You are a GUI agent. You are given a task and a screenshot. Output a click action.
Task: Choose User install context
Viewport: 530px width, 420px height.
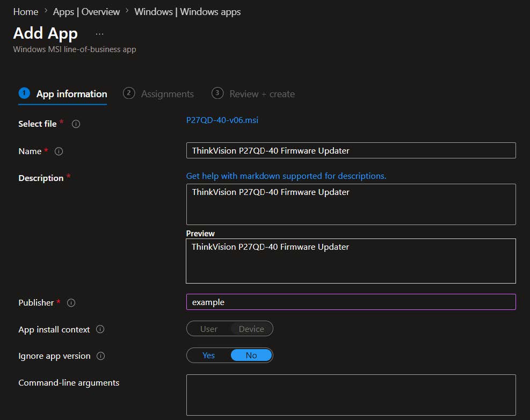tap(208, 329)
